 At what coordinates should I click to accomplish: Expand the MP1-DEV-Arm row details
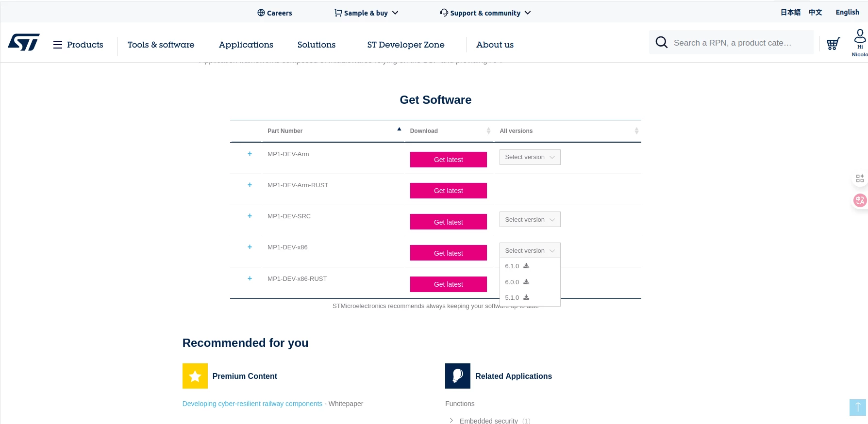coord(250,154)
